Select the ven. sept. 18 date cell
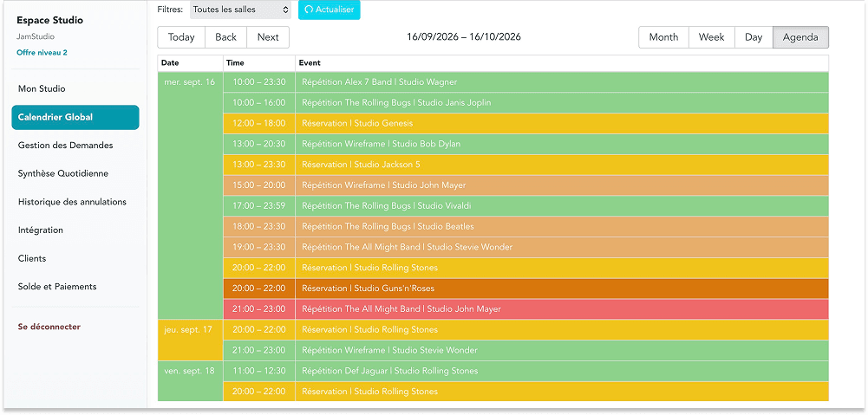This screenshot has height=415, width=868. pos(191,380)
